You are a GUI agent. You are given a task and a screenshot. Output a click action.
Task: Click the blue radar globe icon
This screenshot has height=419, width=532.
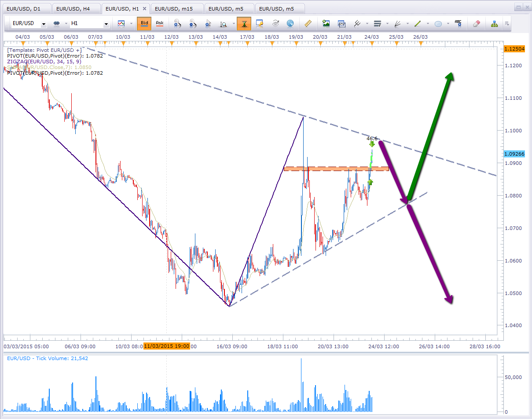pos(290,24)
